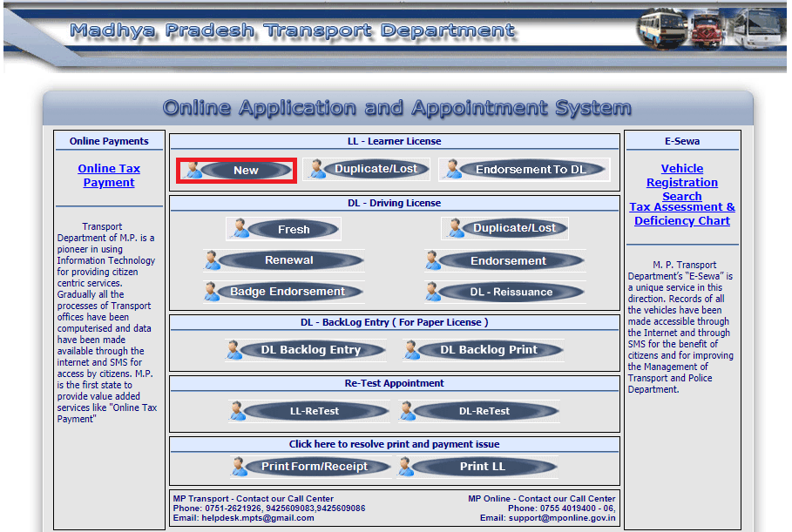Open the Online Tax Payment link
792x532 pixels.
(109, 176)
